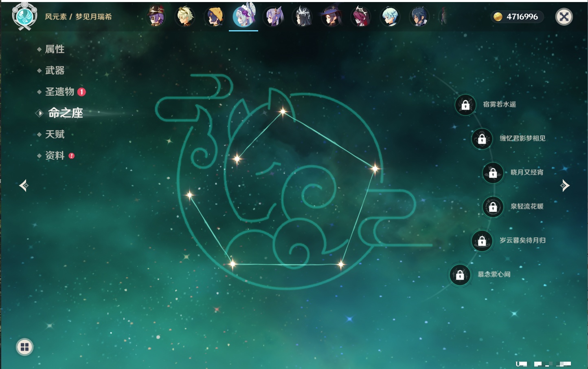Open locked constellation 缠忆君影梦相见
588x369 pixels.
click(482, 139)
